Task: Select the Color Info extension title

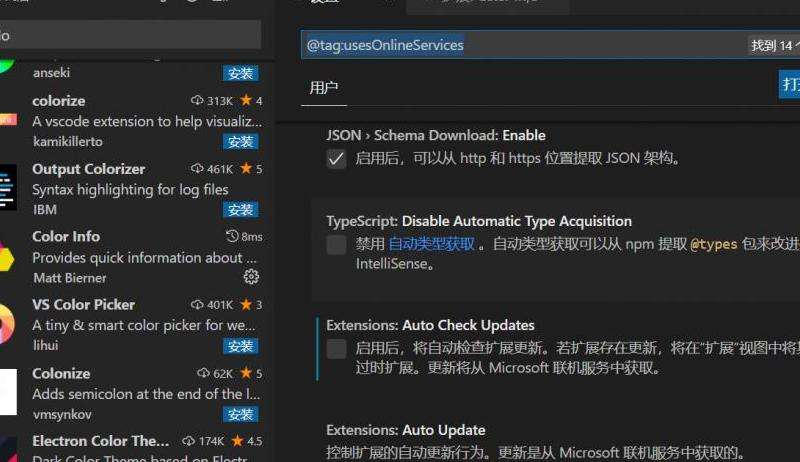Action: (x=66, y=237)
